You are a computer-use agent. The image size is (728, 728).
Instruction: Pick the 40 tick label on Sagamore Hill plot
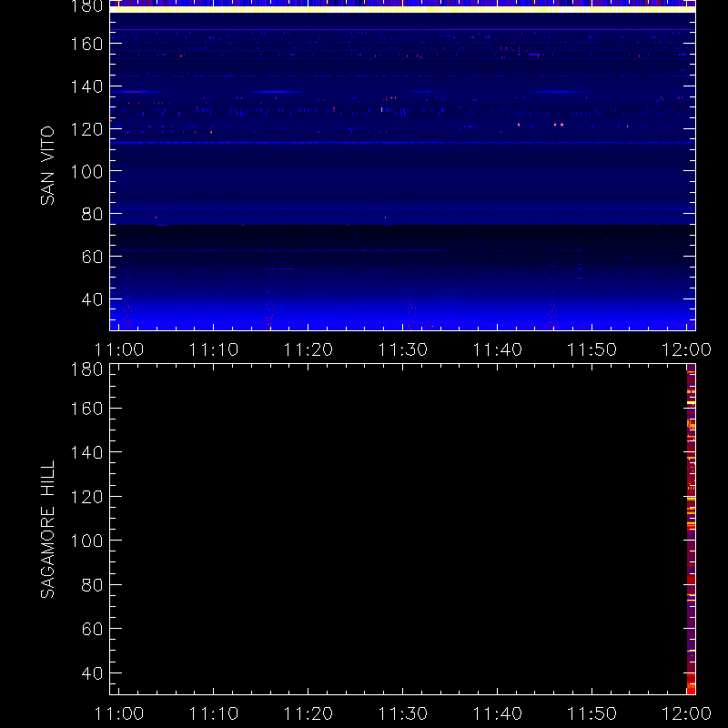pyautogui.click(x=92, y=673)
